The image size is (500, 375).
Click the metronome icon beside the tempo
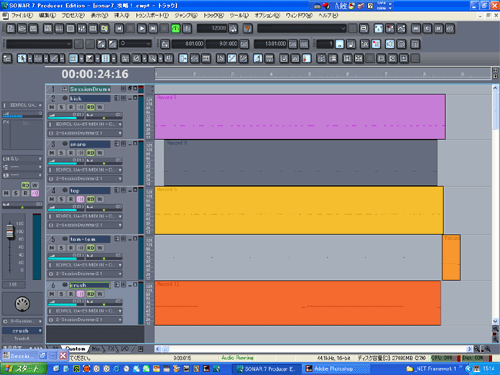[x=233, y=29]
